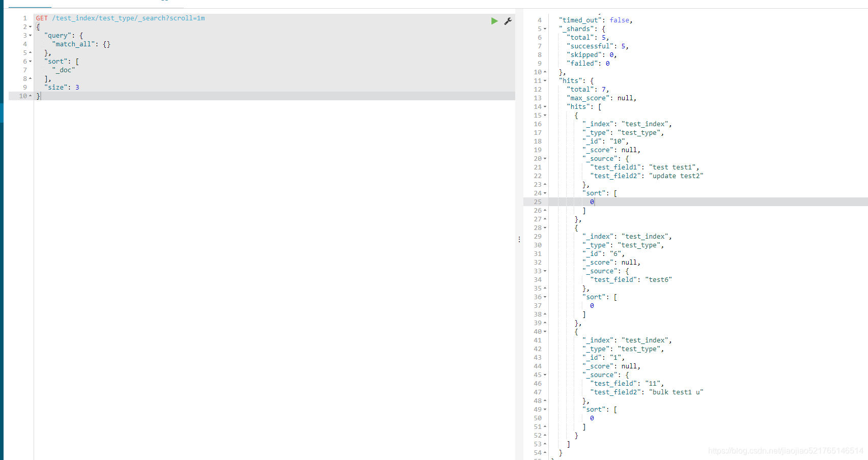Place cursor on the GET request URL line
Image resolution: width=868 pixels, height=460 pixels.
point(120,18)
